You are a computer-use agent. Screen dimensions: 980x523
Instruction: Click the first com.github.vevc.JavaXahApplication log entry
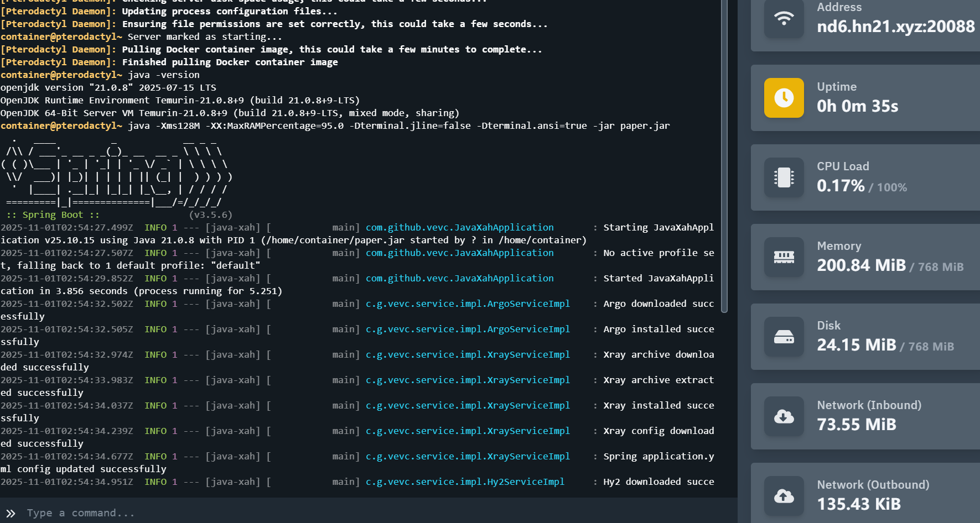(x=459, y=227)
